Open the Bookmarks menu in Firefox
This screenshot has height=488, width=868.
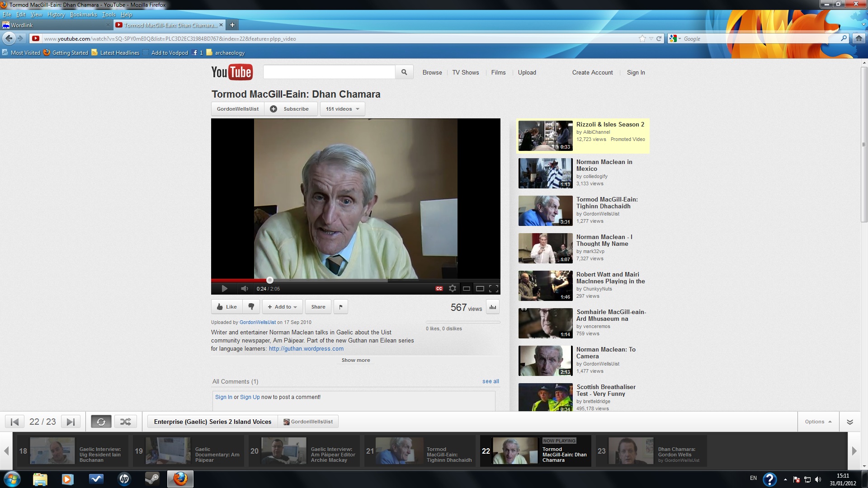point(83,14)
